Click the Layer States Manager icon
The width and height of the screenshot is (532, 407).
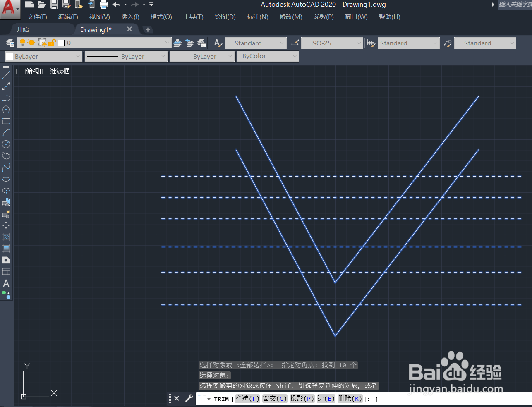pyautogui.click(x=201, y=43)
